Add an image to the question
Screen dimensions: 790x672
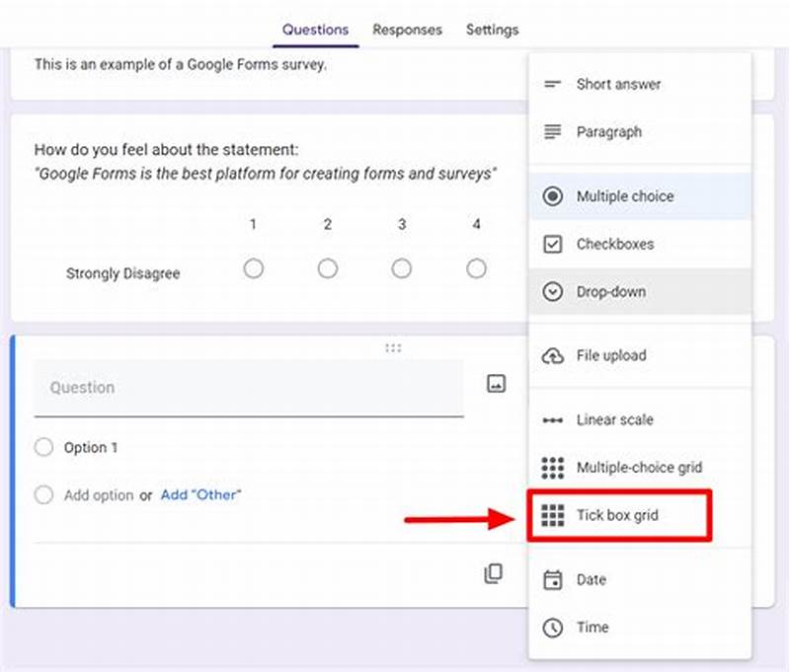pyautogui.click(x=496, y=383)
